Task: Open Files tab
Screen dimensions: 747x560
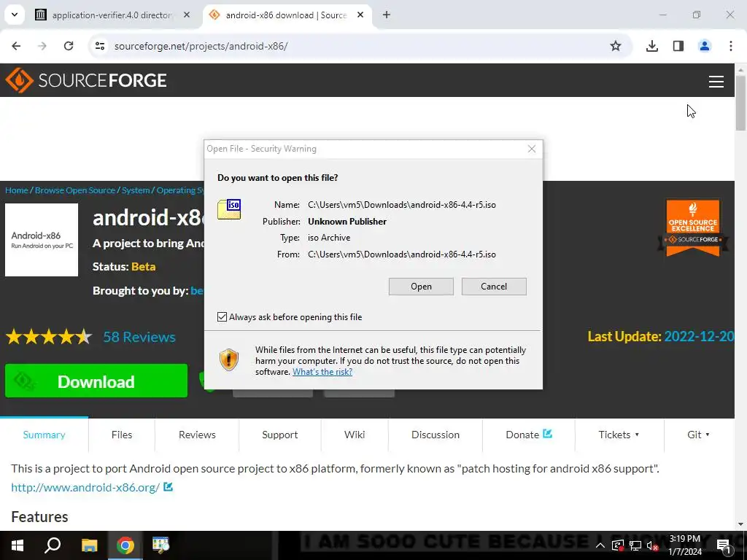Action: (x=122, y=435)
